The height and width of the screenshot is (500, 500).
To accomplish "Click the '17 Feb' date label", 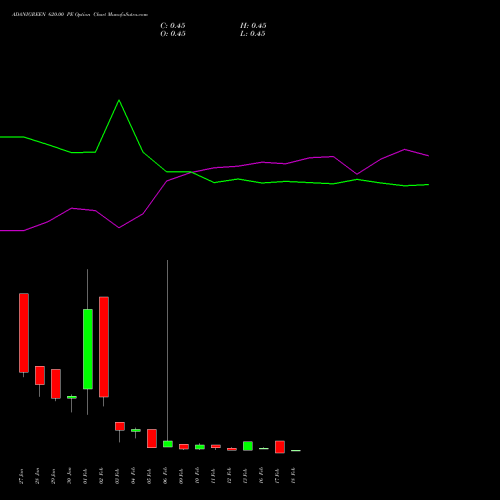I will [278, 476].
